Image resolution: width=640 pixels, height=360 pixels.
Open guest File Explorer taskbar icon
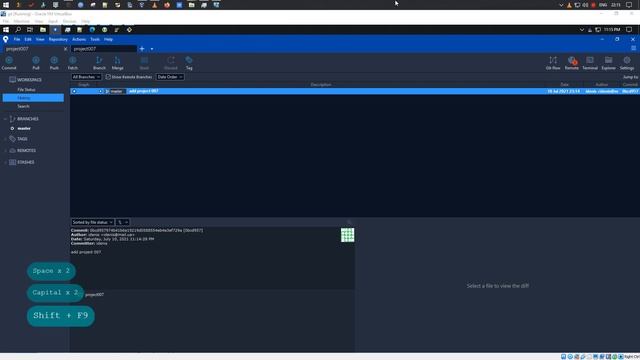[x=42, y=29]
